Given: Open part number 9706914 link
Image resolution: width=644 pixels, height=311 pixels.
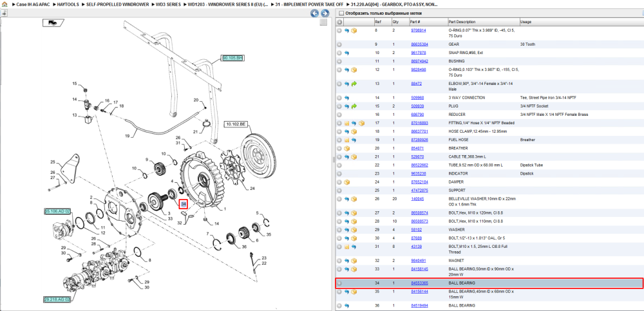Looking at the screenshot, I should (x=419, y=30).
